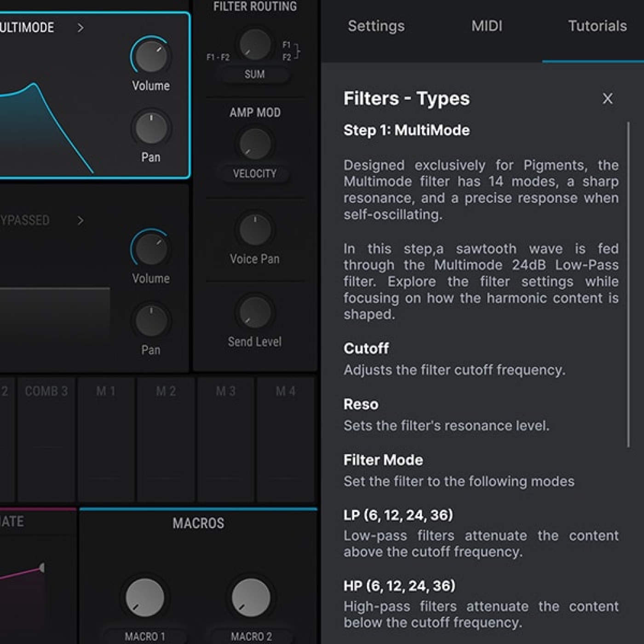
Task: Click the envelope breakpoint handle on pink curve
Action: (42, 568)
